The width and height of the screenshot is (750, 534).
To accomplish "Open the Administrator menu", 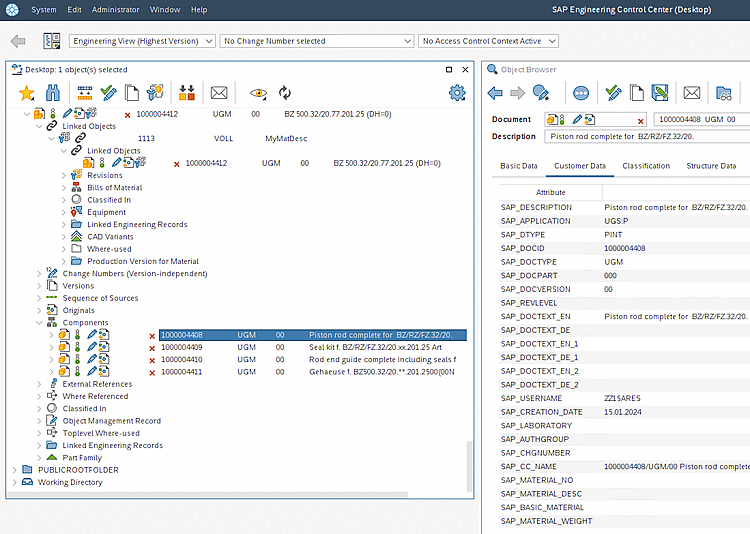I will point(115,9).
